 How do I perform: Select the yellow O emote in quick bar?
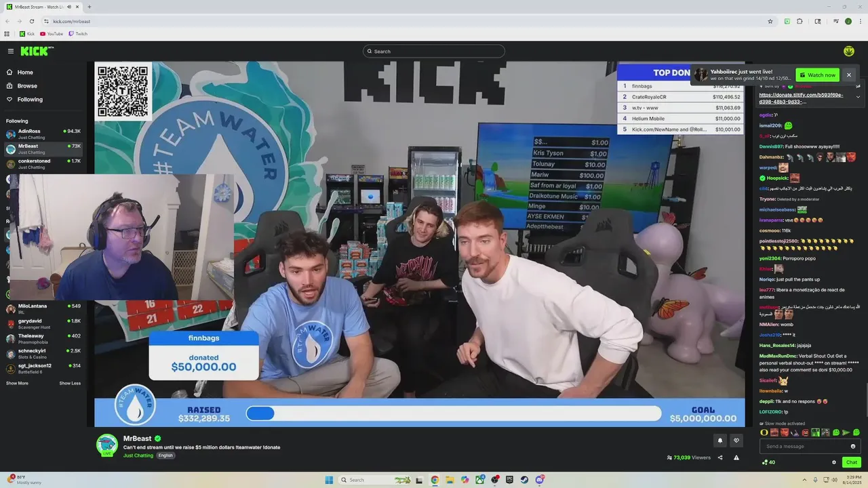[764, 432]
